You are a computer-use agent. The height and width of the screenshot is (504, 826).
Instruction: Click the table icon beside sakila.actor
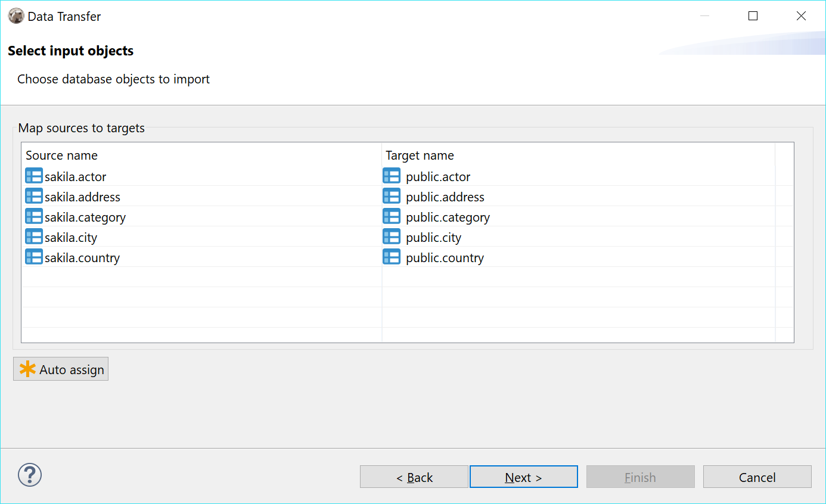click(34, 176)
